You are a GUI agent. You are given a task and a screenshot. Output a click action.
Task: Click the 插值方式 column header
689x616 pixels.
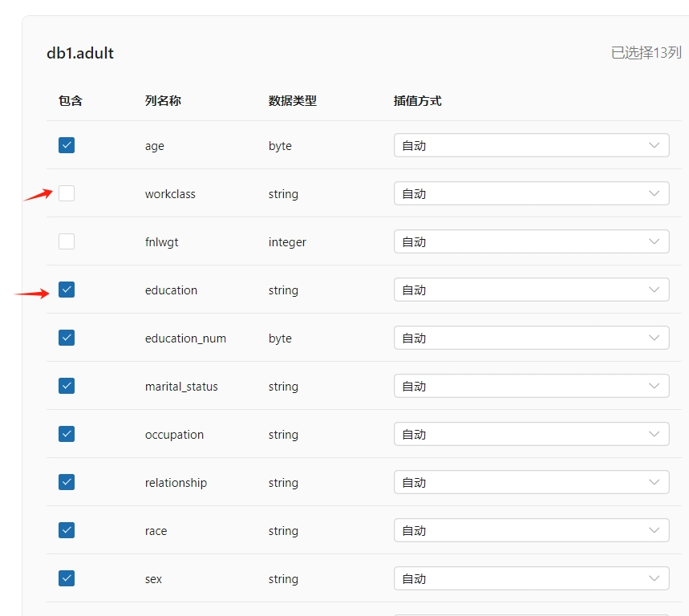click(x=417, y=100)
